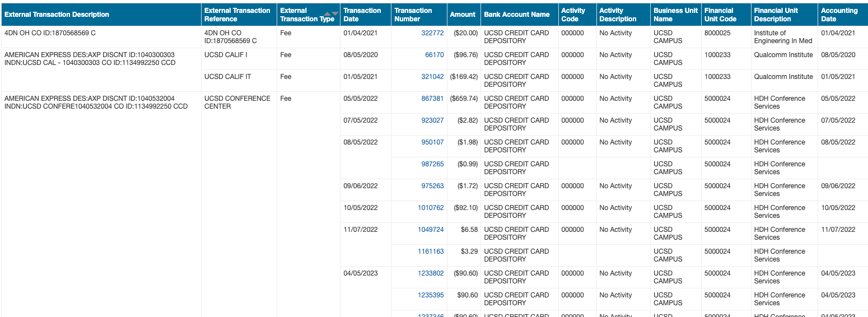The height and width of the screenshot is (317, 868).
Task: Click transaction link 987265
Action: (432, 164)
